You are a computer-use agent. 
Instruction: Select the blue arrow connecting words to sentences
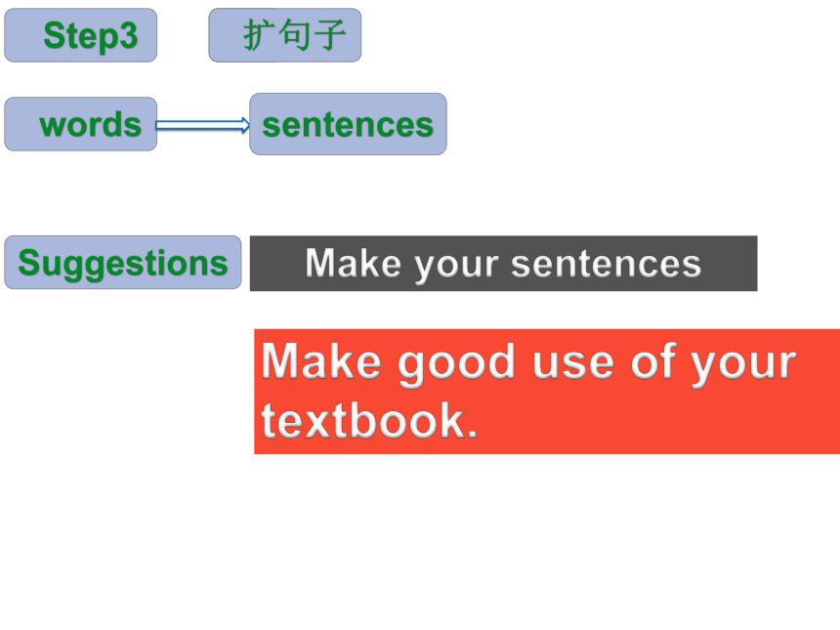point(202,125)
